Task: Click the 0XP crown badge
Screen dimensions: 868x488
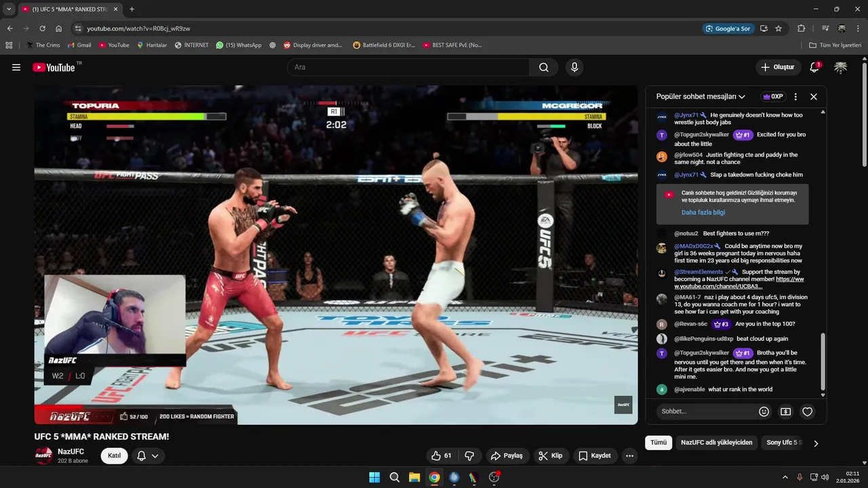Action: (772, 96)
